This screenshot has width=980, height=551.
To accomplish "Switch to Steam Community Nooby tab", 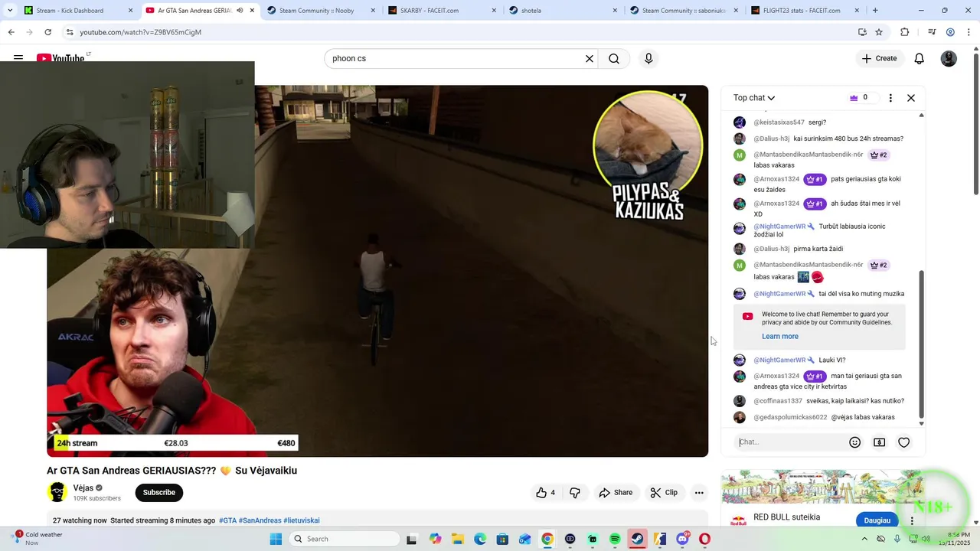I will (x=322, y=11).
